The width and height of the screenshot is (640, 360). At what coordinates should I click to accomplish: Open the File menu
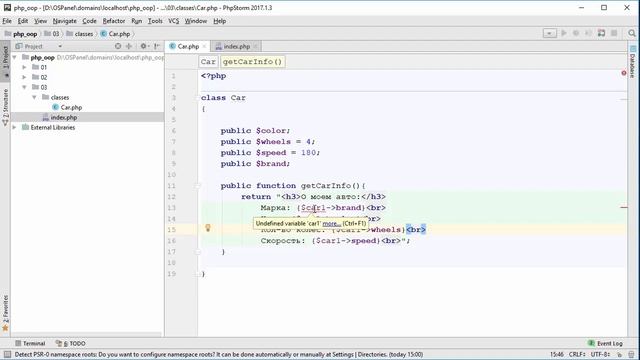tap(7, 21)
